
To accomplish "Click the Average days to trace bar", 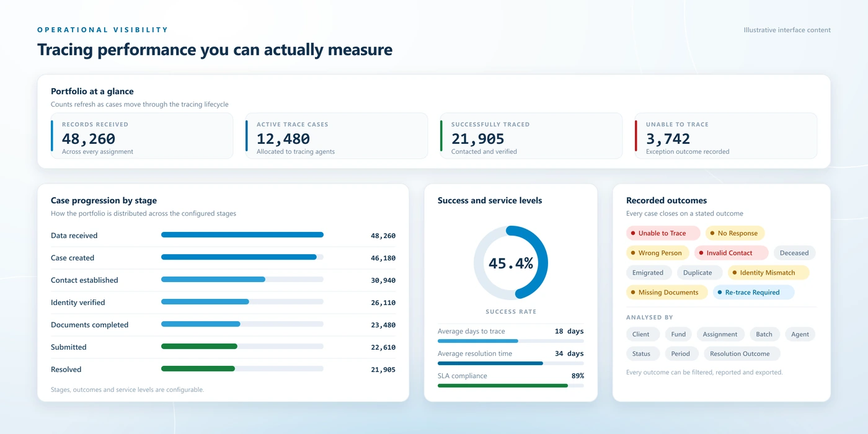I will click(x=511, y=341).
